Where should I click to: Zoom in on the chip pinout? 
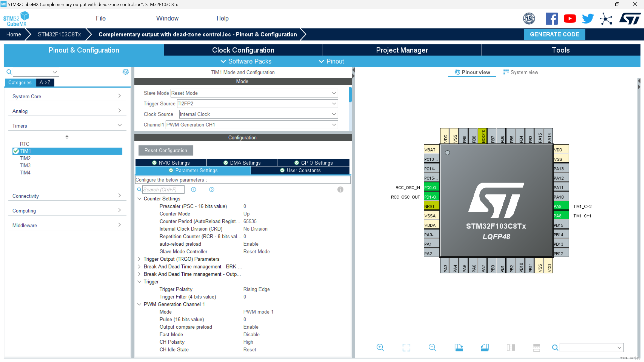[380, 347]
